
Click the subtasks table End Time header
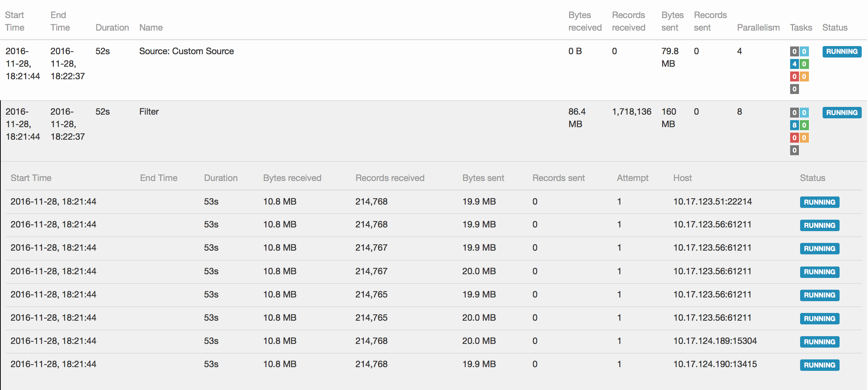click(x=159, y=178)
